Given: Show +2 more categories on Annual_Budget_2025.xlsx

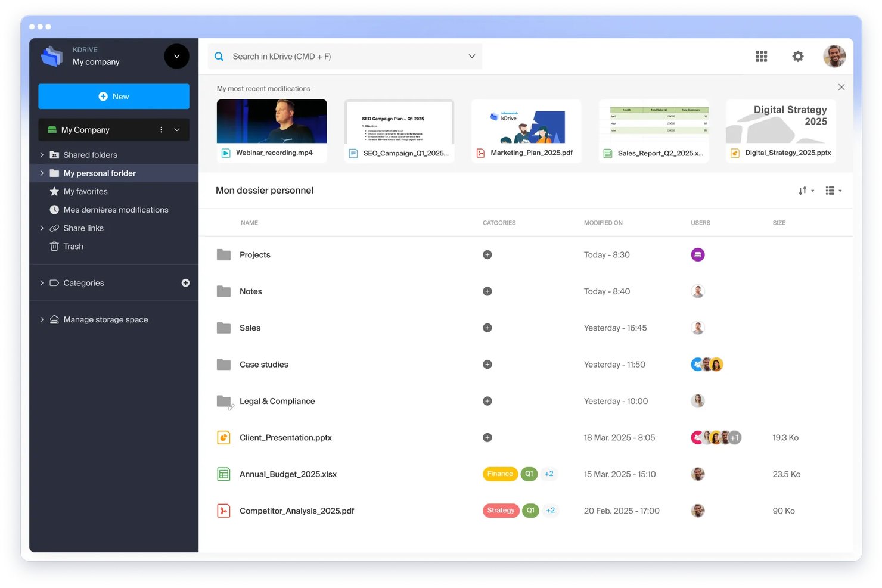Looking at the screenshot, I should (x=549, y=474).
